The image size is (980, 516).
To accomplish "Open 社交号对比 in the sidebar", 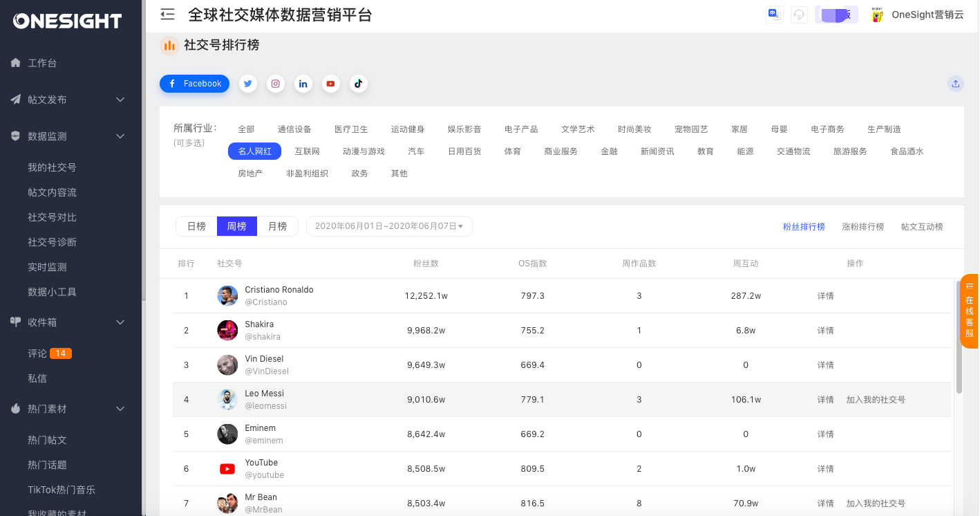I will tap(52, 217).
